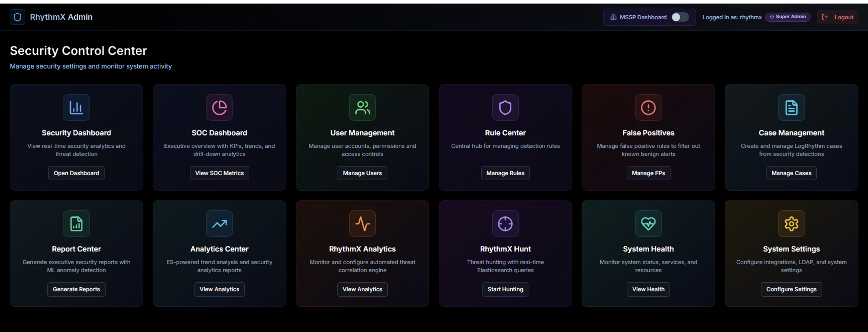Click the RhythmX Analytics pulse icon
This screenshot has height=332, width=868.
(x=362, y=224)
